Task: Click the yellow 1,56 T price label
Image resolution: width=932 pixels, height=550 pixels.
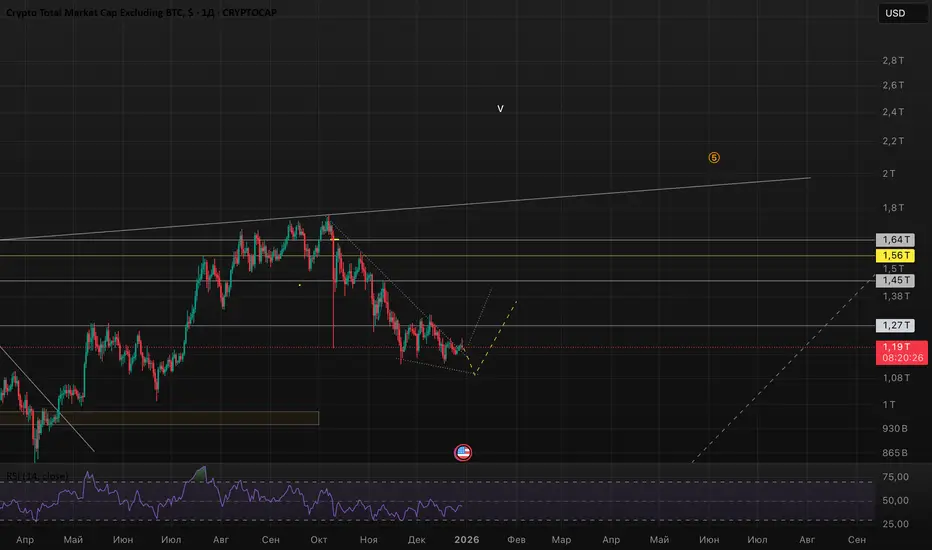Action: [895, 256]
